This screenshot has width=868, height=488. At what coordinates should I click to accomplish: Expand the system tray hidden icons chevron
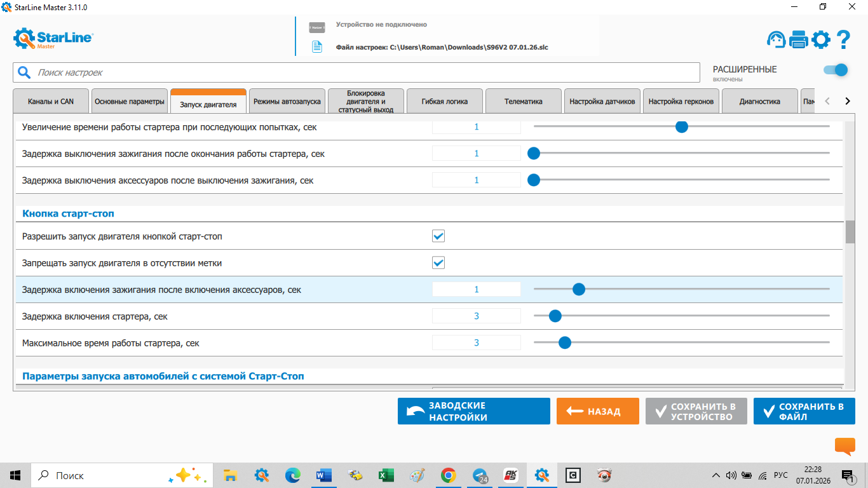[x=716, y=475]
